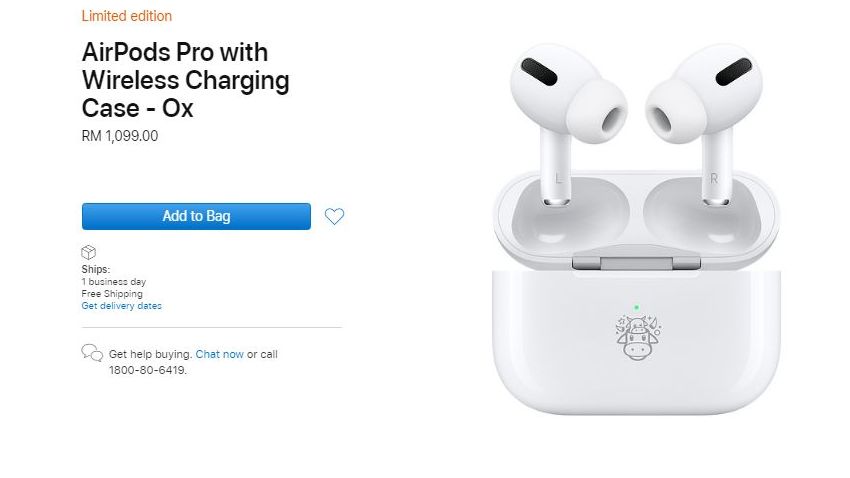850x478 pixels.
Task: Click the RM 1,099.00 price text
Action: [120, 136]
